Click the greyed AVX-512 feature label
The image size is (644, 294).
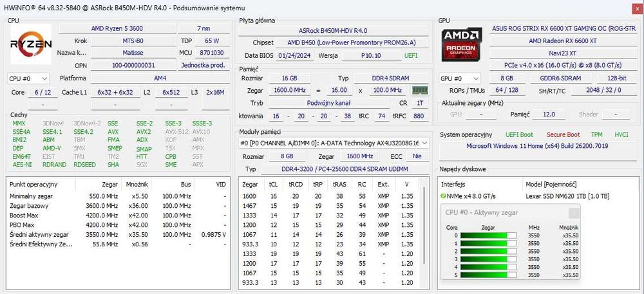(176, 132)
